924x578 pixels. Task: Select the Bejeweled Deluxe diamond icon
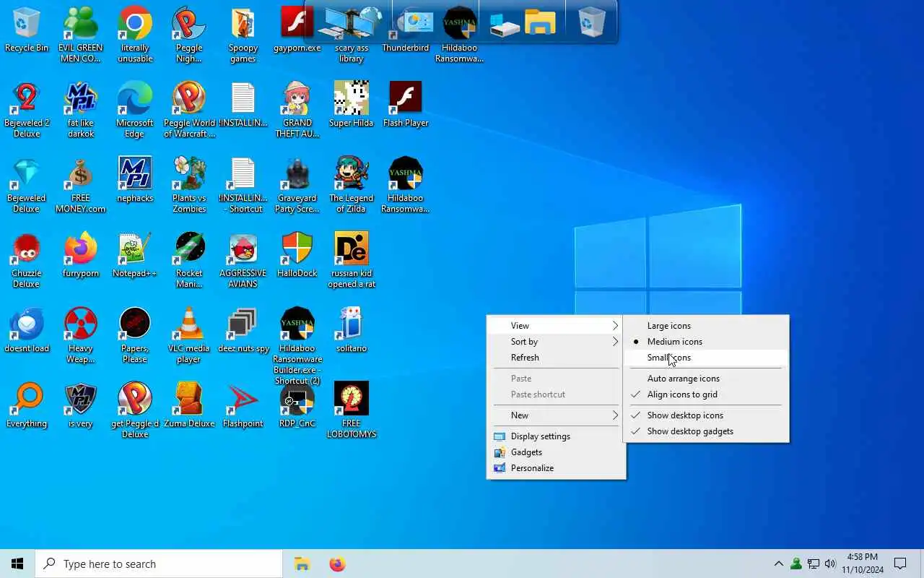pos(27,185)
